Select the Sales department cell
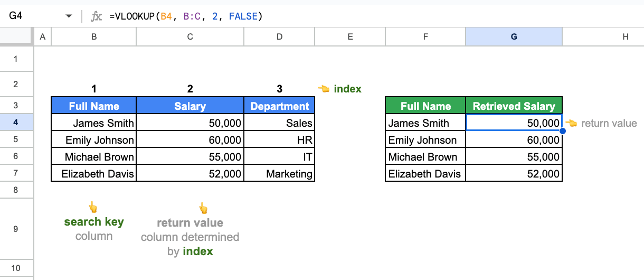644x280 pixels. point(279,123)
